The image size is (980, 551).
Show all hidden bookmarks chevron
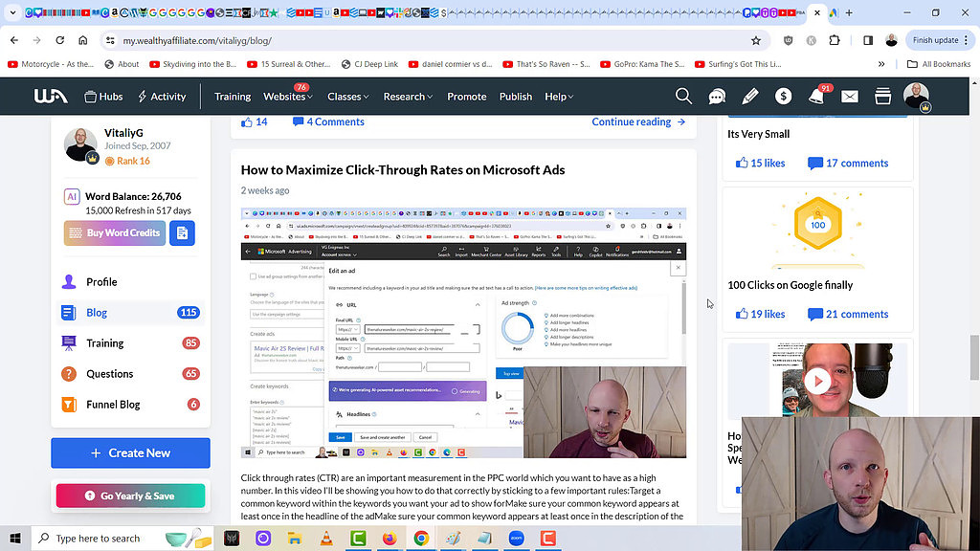pos(881,64)
